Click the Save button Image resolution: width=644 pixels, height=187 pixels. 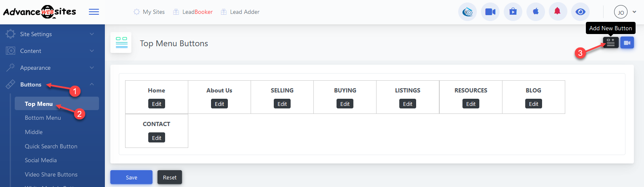131,177
